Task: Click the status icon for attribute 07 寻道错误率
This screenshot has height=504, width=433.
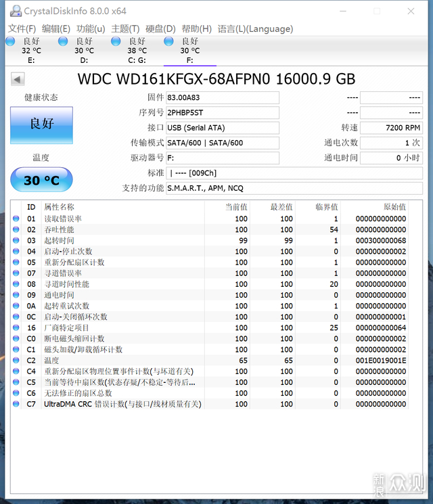Action: (x=16, y=273)
